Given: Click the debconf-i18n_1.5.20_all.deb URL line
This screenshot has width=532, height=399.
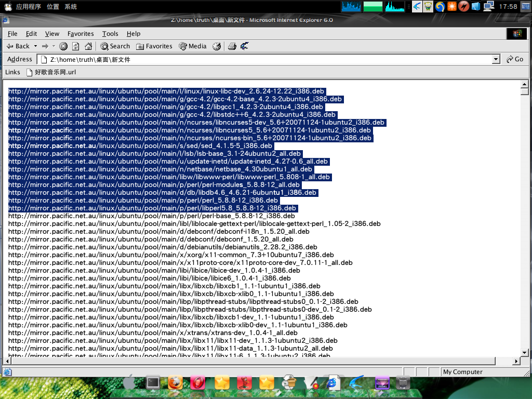Looking at the screenshot, I should (159, 231).
